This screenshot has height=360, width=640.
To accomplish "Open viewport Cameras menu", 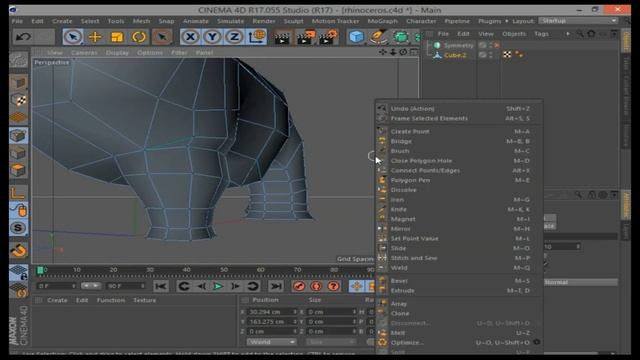I will (84, 53).
